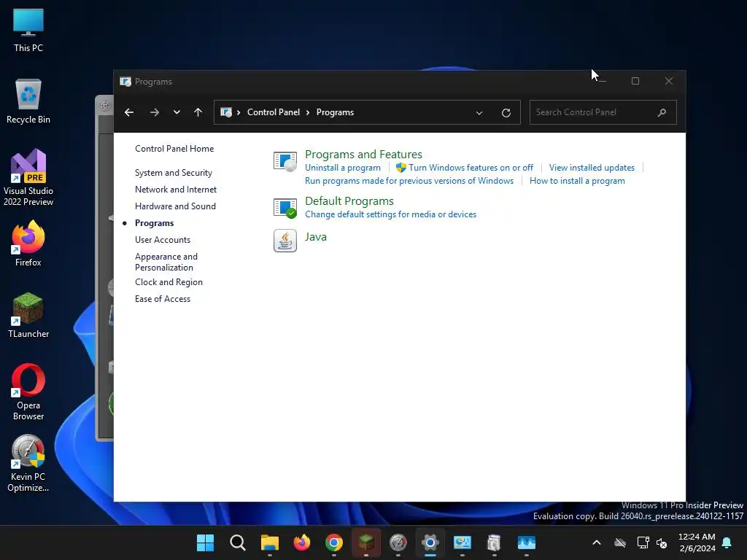This screenshot has width=747, height=560.
Task: Select Ease of Access category
Action: pos(163,298)
